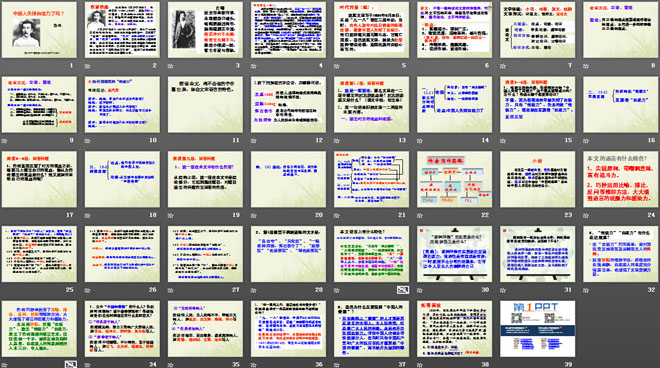Viewport: 660px width, 368px height.
Task: Select slide 1 title thumbnail with portrait
Action: [39, 30]
